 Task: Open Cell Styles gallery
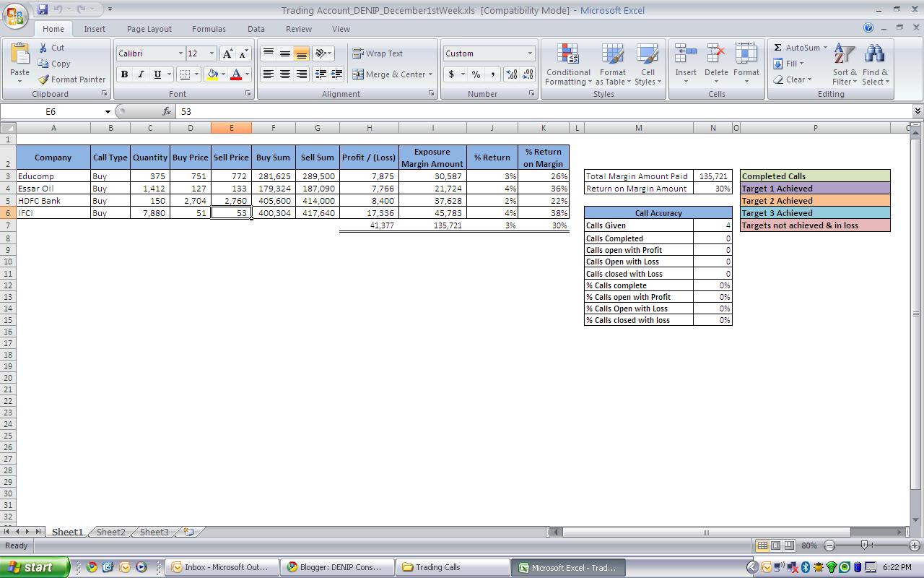(648, 64)
